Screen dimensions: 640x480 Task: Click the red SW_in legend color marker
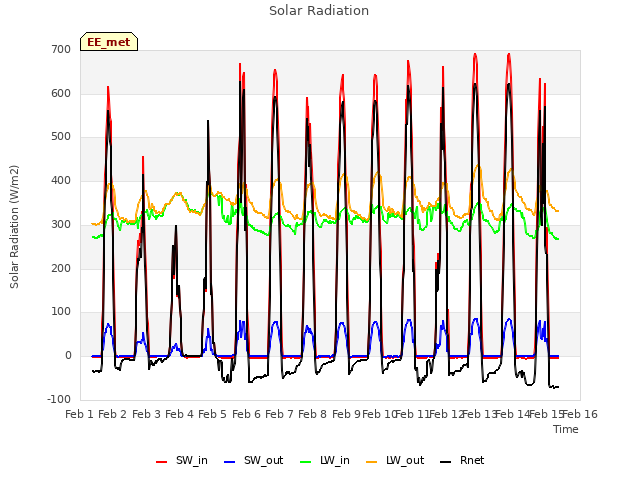[162, 462]
